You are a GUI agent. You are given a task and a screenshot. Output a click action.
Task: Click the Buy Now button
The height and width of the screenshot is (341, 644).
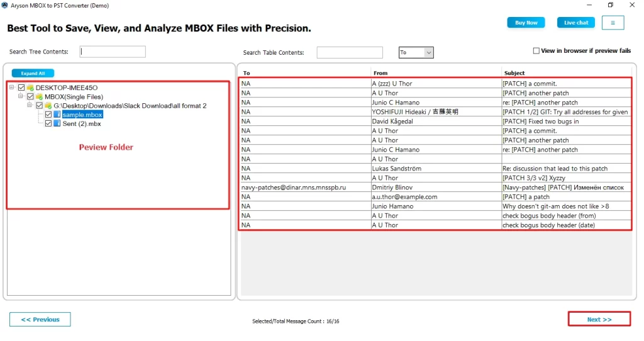[526, 23]
